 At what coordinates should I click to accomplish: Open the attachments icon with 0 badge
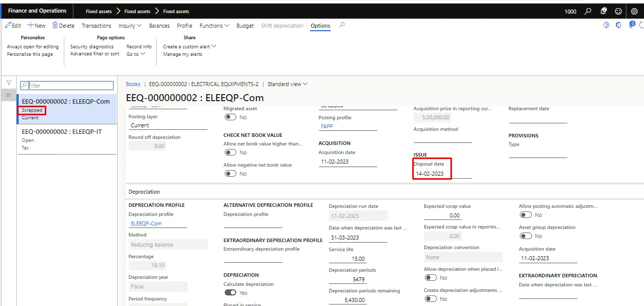click(x=632, y=25)
